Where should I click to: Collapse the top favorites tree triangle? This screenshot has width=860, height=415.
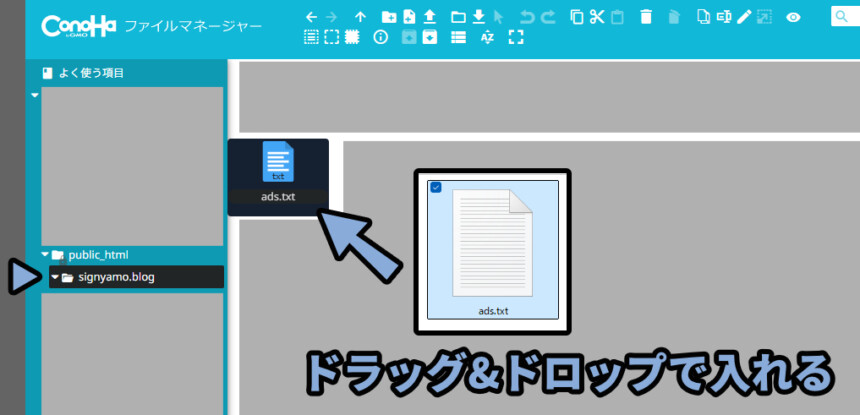[x=35, y=95]
